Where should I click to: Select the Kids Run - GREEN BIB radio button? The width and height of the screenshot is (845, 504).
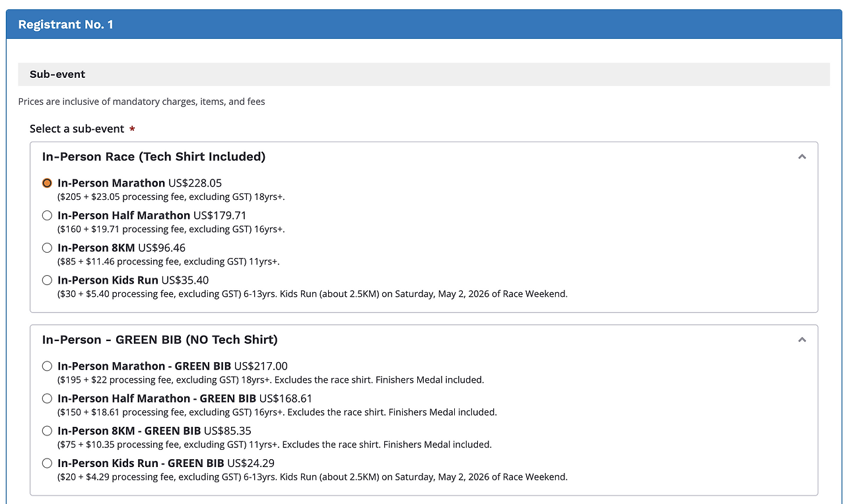47,463
